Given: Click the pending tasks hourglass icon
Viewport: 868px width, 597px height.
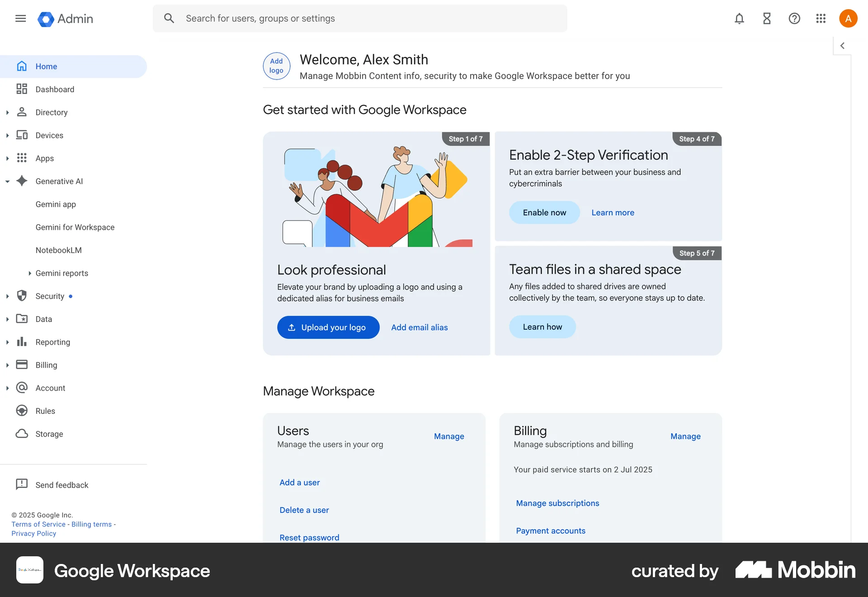Looking at the screenshot, I should click(766, 19).
